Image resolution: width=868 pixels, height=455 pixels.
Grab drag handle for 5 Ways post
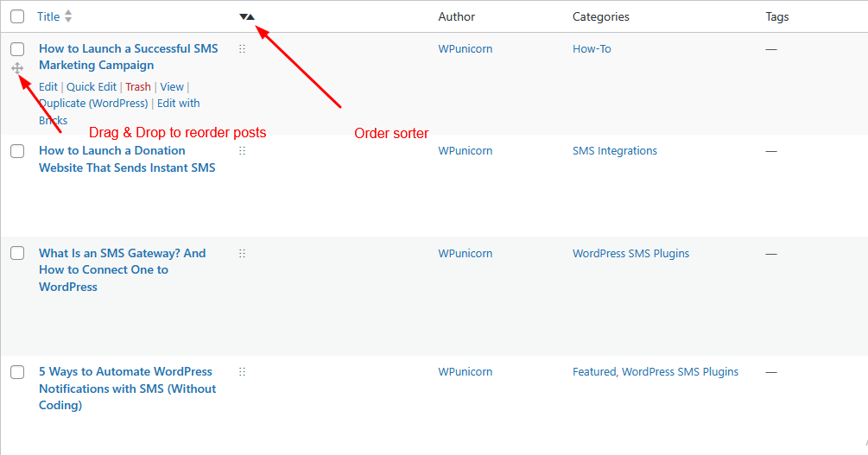(242, 372)
